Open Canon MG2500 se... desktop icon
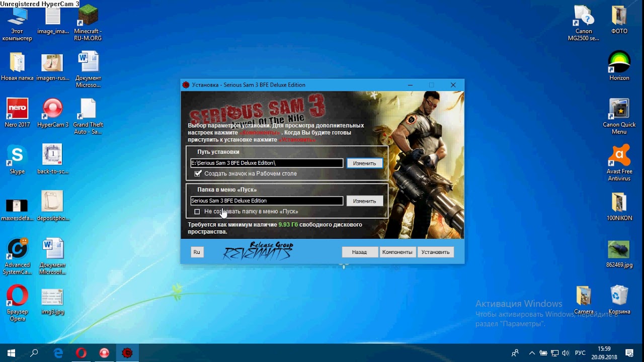 (584, 24)
